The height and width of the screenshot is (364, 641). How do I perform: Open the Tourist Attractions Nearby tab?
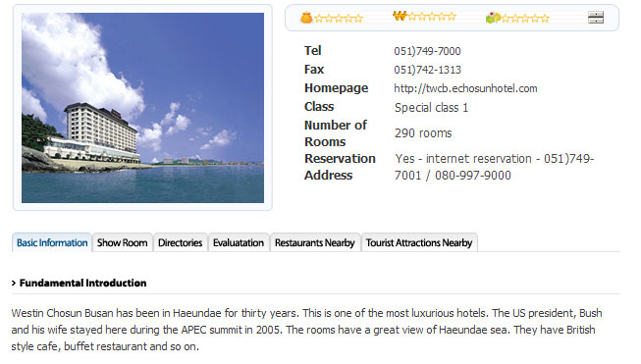(419, 242)
